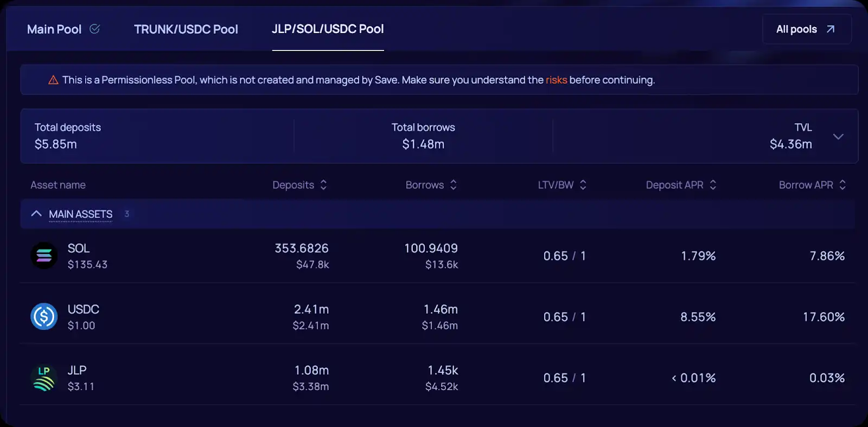Image resolution: width=868 pixels, height=427 pixels.
Task: Open the Total deposits summary panel
Action: 68,136
